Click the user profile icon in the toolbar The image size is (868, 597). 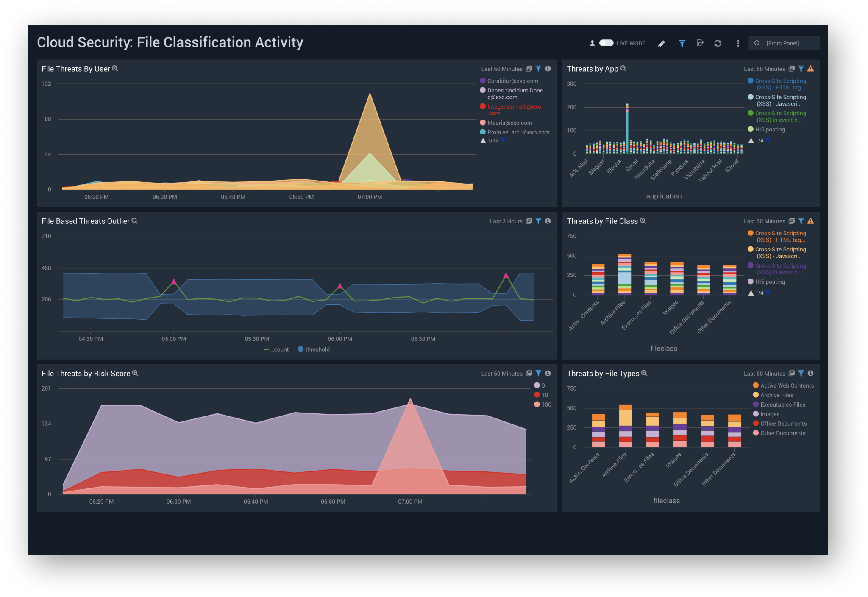coord(592,43)
